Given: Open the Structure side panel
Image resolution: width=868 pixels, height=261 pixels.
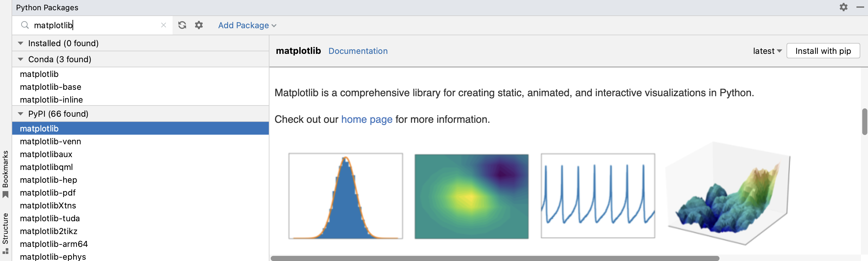Looking at the screenshot, I should (x=5, y=233).
